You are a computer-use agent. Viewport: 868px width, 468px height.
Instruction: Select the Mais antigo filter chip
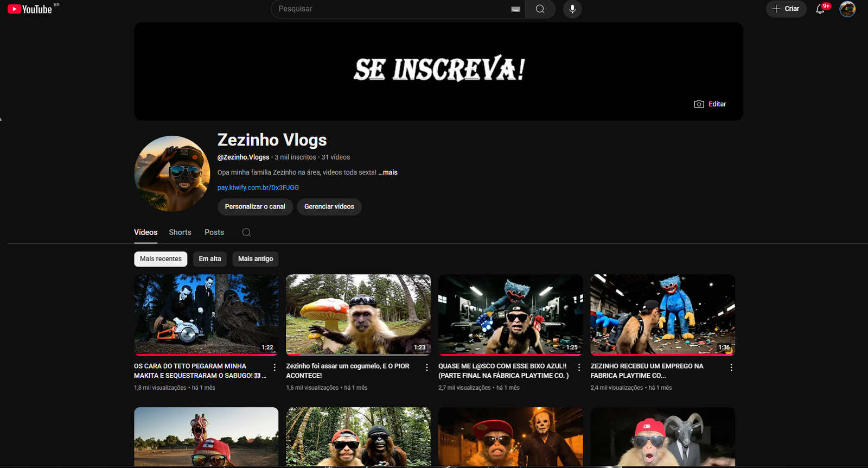(256, 259)
